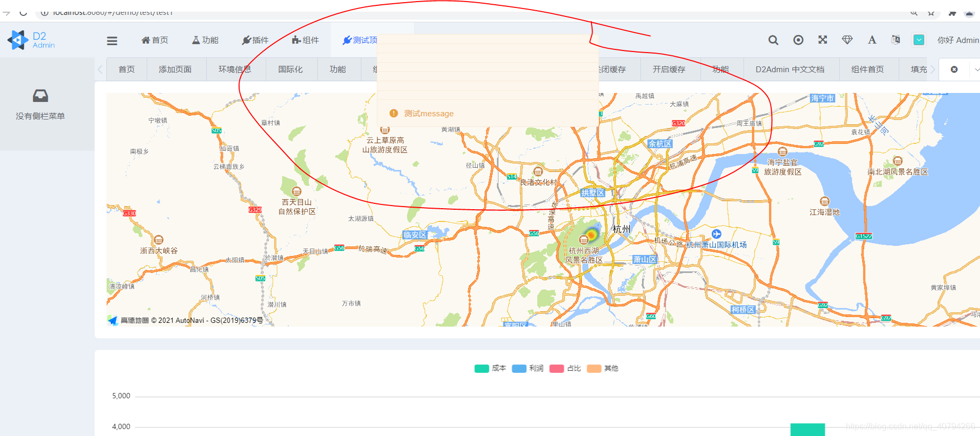The height and width of the screenshot is (436, 980).
Task: Click the 海宁市 city label
Action: [823, 98]
